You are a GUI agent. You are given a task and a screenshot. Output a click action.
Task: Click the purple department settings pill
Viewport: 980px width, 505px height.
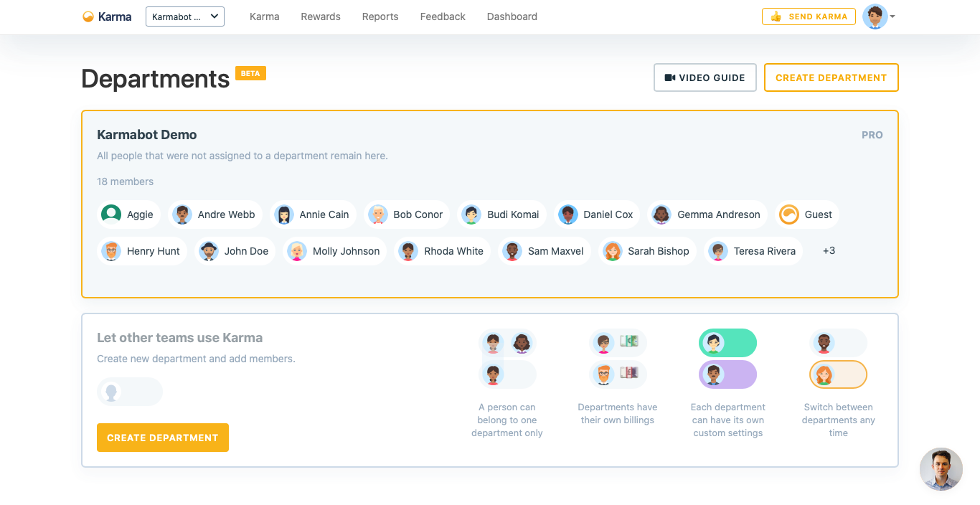(727, 374)
